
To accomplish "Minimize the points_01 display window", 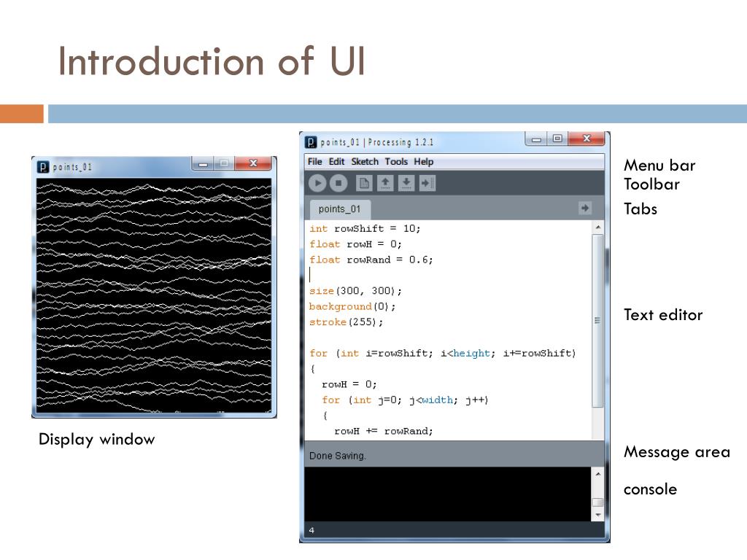I will pyautogui.click(x=203, y=164).
